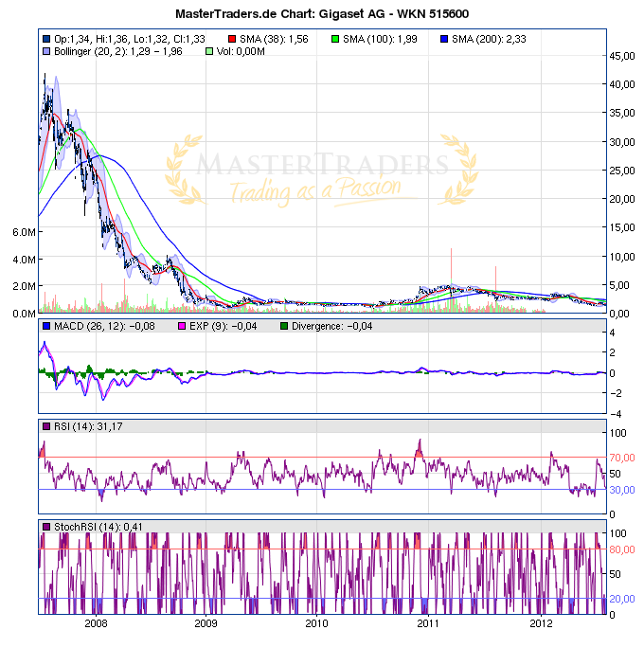Viewport: 644px width, 648px height.
Task: Click the 6.0M volume axis label
Action: (24, 232)
